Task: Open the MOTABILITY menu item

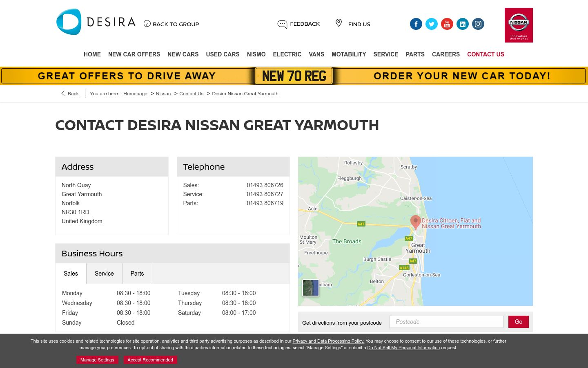Action: 349,54
